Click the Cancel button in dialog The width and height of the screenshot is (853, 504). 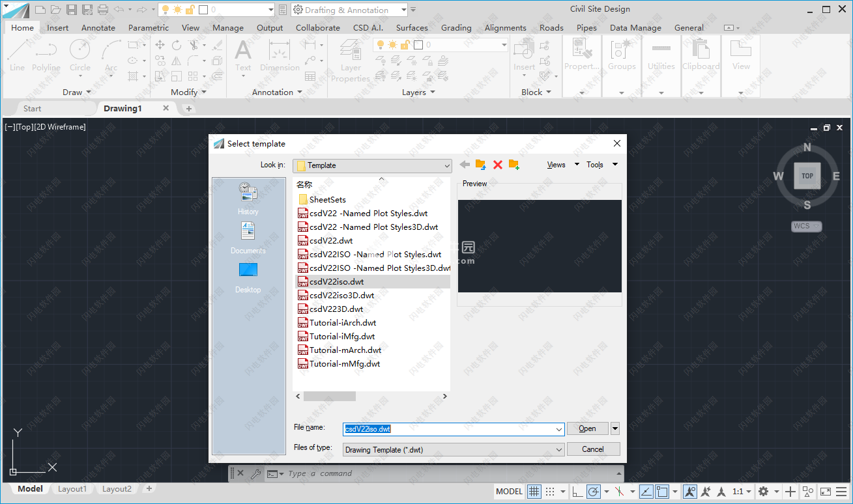[593, 449]
